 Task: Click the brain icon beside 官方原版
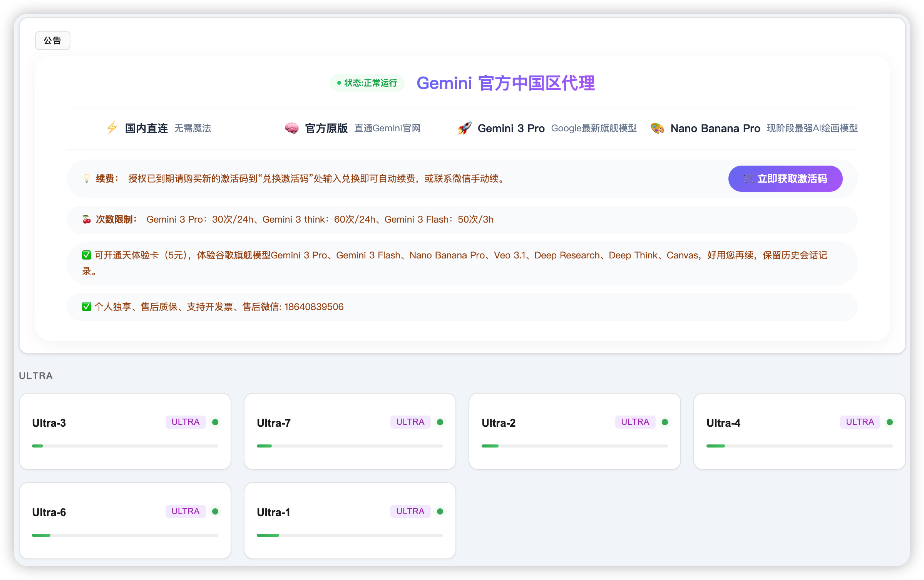(291, 128)
